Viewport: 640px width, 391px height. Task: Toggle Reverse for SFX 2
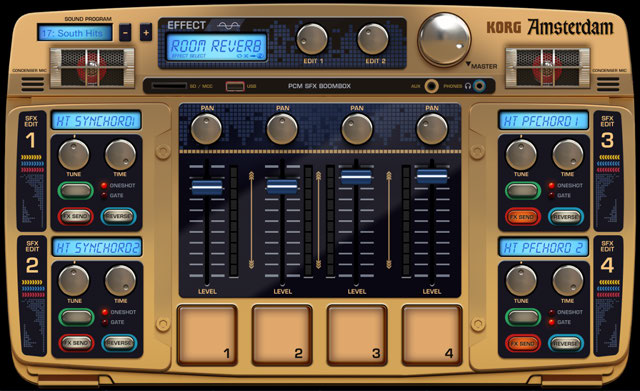click(x=119, y=343)
